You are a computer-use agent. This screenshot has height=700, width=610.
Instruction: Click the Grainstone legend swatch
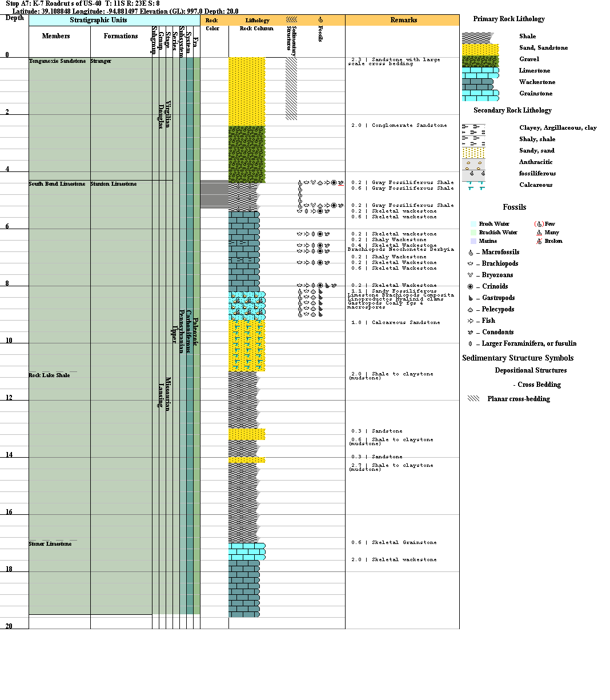coord(480,95)
